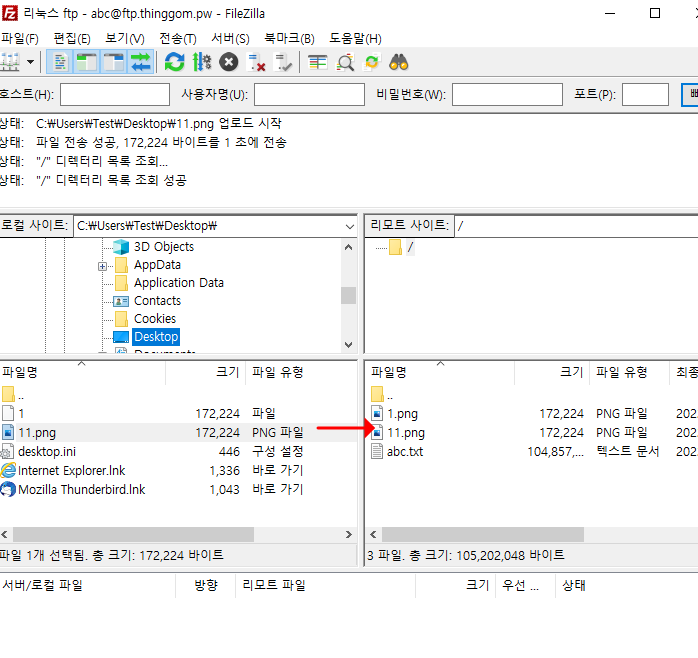Cancel the current operation
The width and height of the screenshot is (698, 658).
point(229,62)
